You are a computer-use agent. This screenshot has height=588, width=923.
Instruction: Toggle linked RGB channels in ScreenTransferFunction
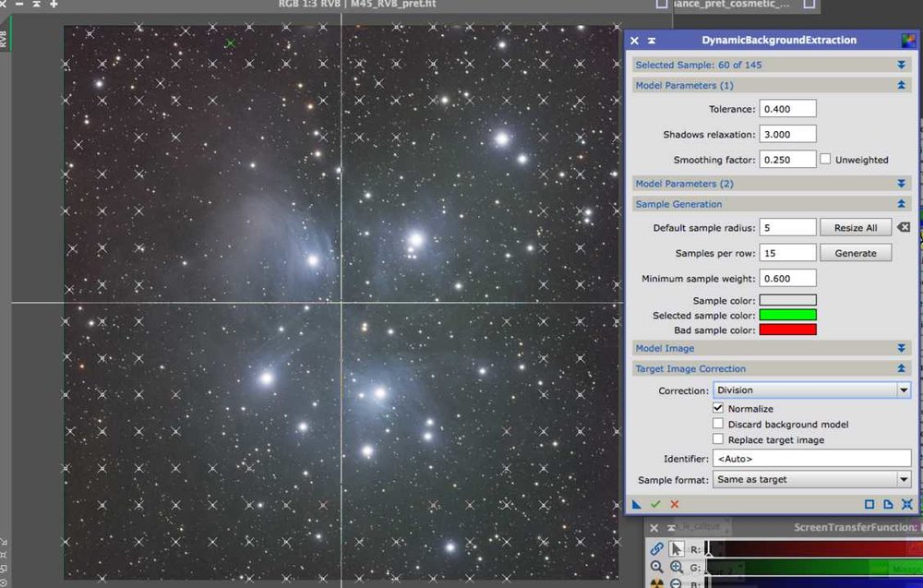657,548
